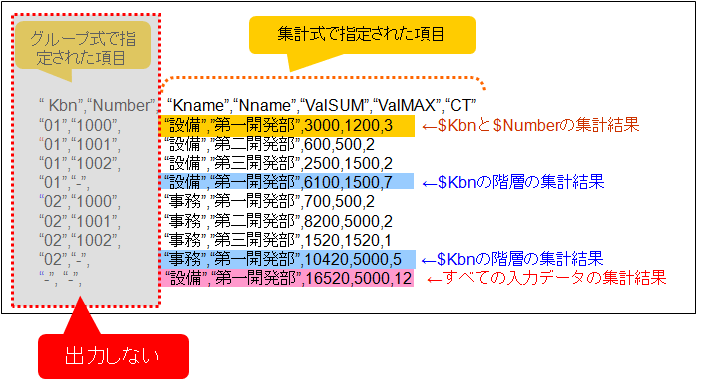Click annotation $Kbnと$Numberの集計結果
Screen dimensions: 704x380
(x=531, y=125)
